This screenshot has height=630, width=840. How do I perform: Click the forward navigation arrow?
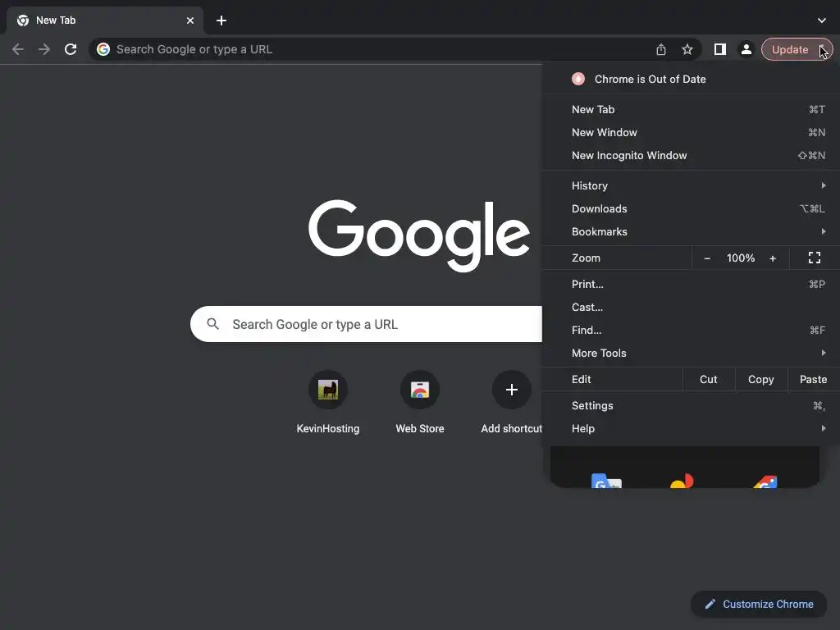44,49
